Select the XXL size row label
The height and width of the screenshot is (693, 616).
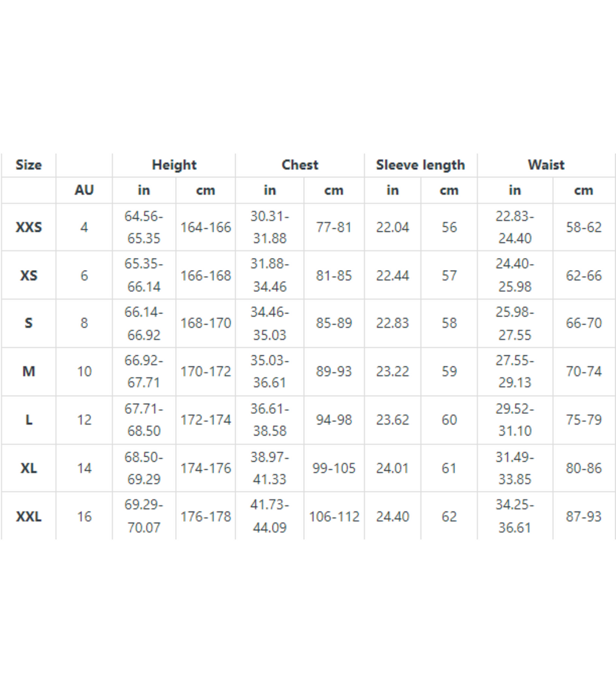[x=28, y=517]
